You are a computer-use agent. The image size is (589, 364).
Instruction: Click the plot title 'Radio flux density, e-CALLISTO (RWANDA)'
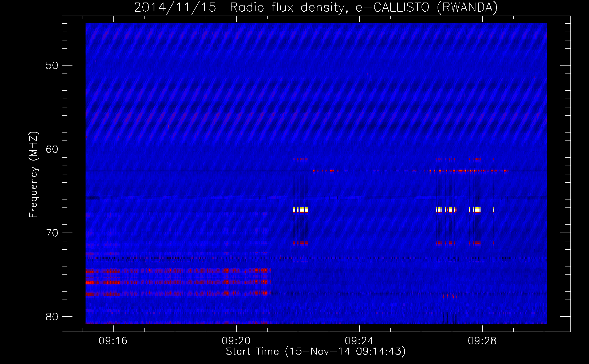364,8
